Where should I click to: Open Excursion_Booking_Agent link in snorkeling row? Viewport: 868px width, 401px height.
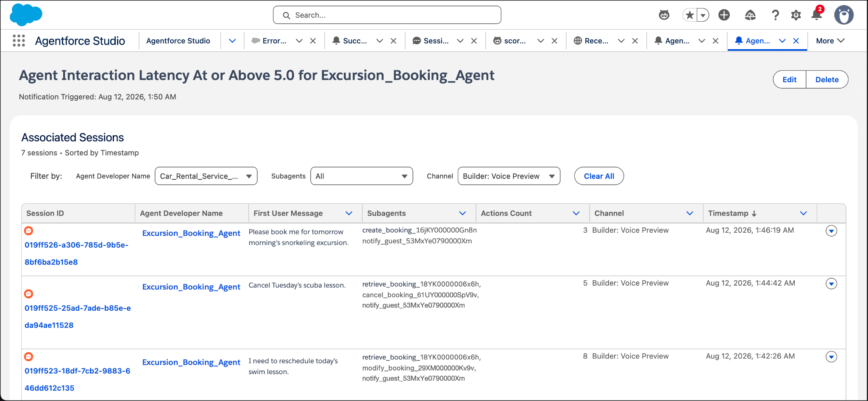(x=191, y=233)
